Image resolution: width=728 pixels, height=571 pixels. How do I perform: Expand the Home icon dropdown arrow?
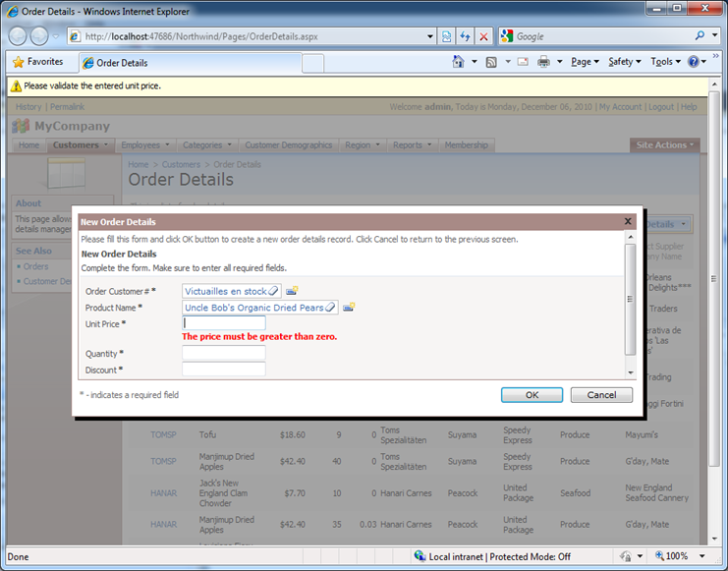[475, 62]
